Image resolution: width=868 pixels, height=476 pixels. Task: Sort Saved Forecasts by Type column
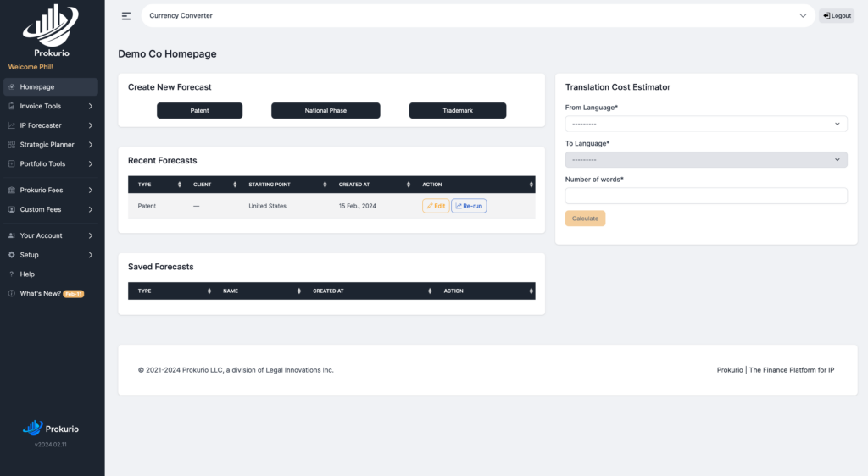(x=209, y=291)
